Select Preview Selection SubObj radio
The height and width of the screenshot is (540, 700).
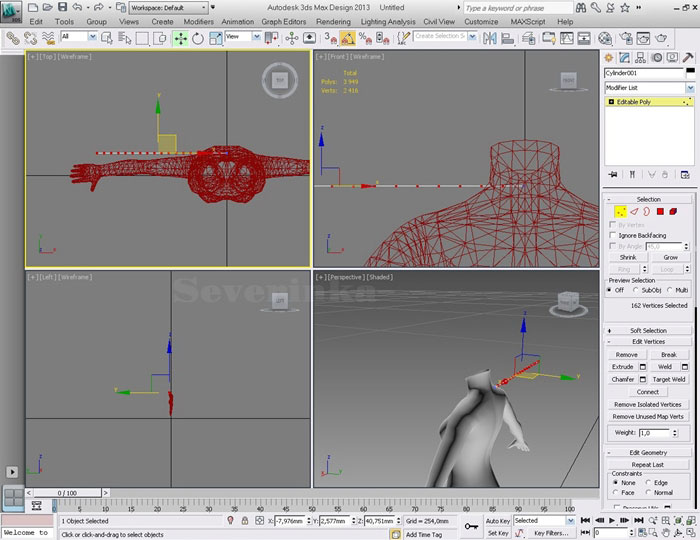point(636,290)
